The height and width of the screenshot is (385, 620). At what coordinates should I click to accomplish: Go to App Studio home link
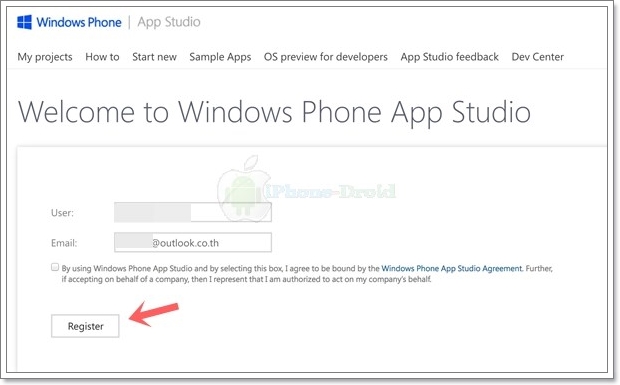[x=169, y=22]
